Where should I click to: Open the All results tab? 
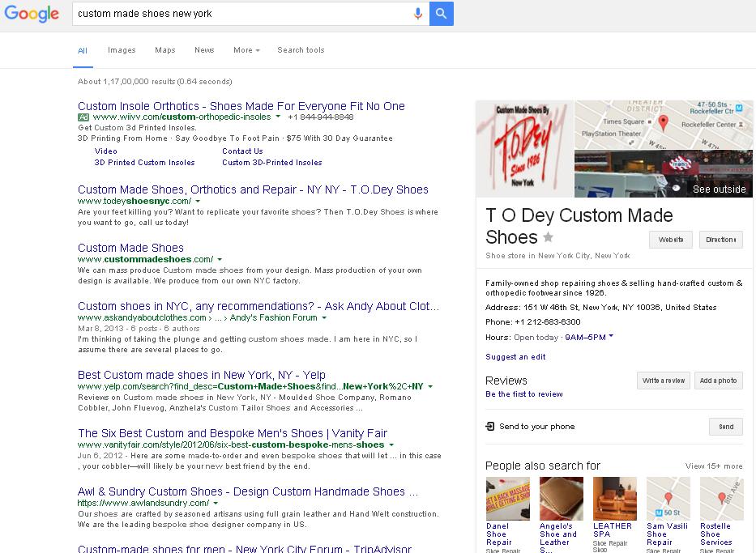tap(83, 50)
